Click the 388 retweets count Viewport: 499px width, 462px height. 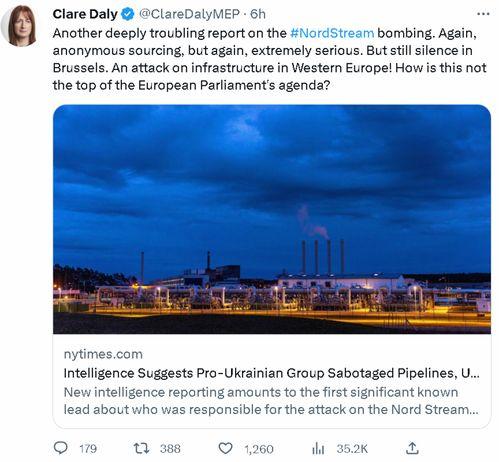click(x=170, y=449)
